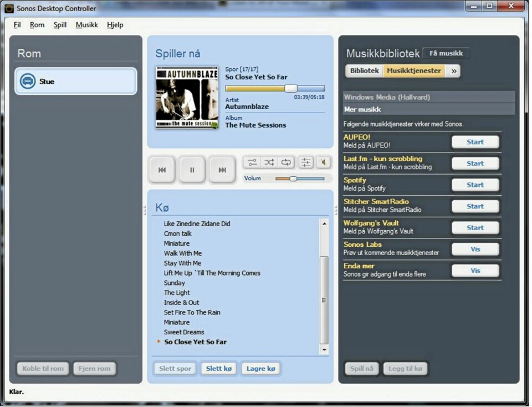Open the Rom menu
Image resolution: width=532 pixels, height=407 pixels.
click(37, 25)
